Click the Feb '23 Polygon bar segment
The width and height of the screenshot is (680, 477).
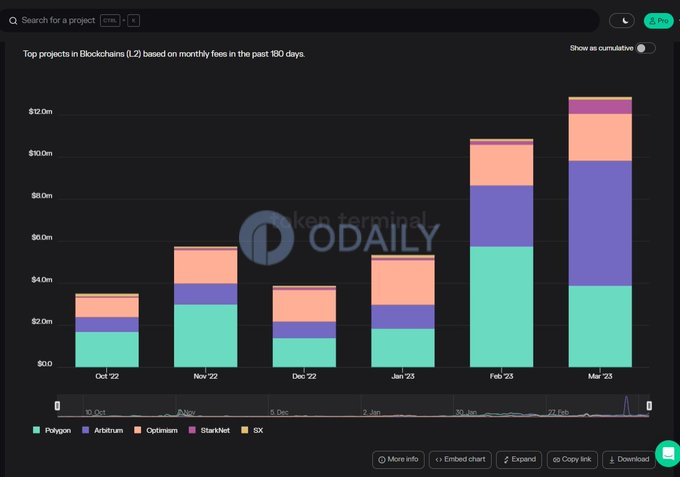point(501,307)
